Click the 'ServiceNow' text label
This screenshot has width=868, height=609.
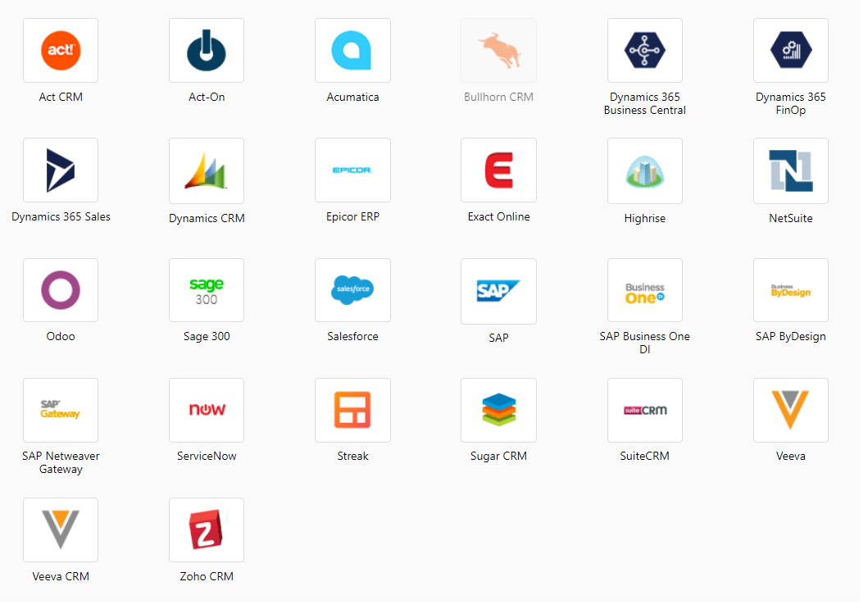[x=207, y=456]
